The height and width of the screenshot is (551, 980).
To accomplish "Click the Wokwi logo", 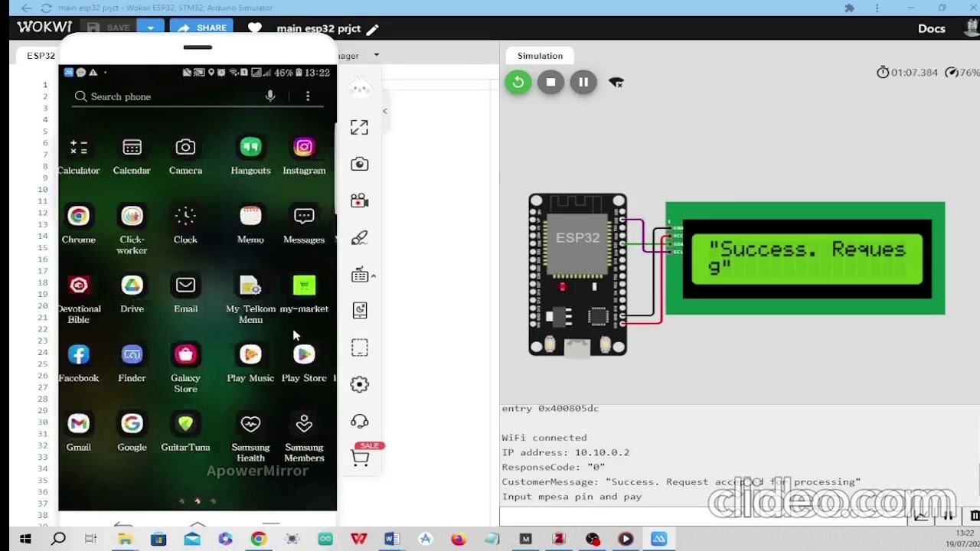I will pos(44,27).
